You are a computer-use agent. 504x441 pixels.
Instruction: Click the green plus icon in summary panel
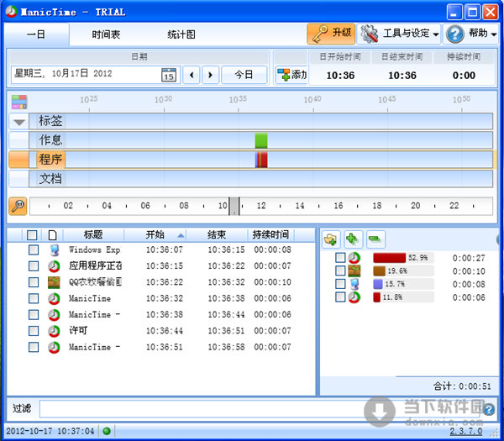[353, 239]
